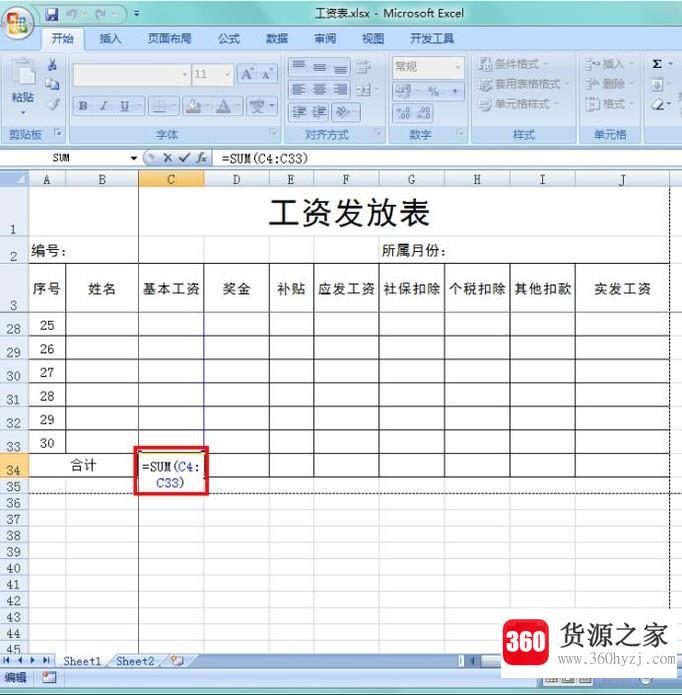Screen dimensions: 682x695
Task: Click the Cut scissors icon
Action: point(52,64)
